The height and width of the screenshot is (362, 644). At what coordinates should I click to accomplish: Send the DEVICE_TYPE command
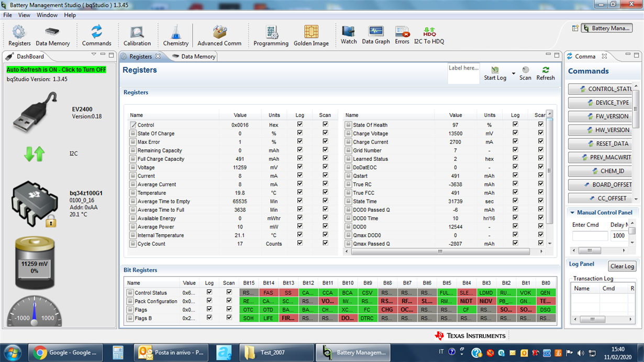[x=601, y=103]
